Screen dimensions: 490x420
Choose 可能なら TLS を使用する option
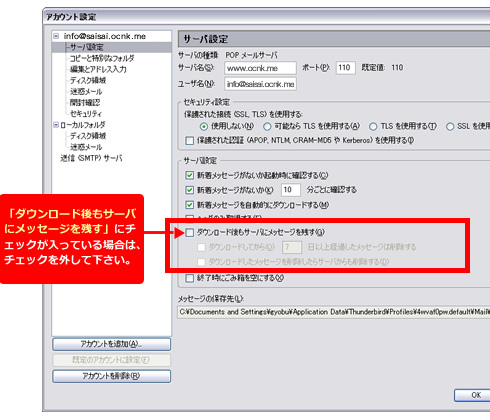pyautogui.click(x=267, y=127)
